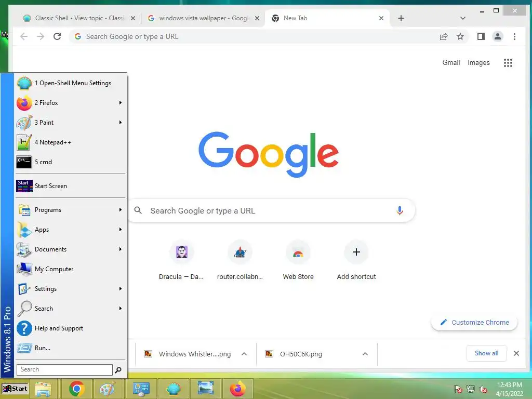Click the picture viewer taskbar icon
Image resolution: width=532 pixels, height=399 pixels.
coord(205,389)
